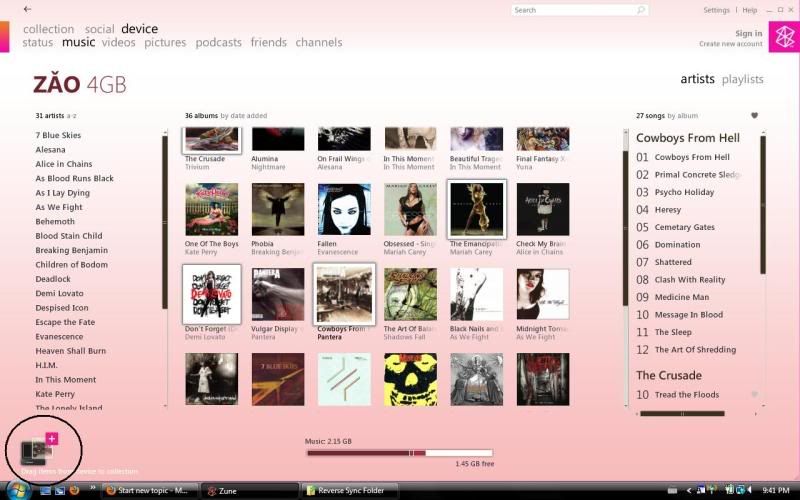The image size is (800, 500).
Task: Select Cowboys From Hell album cover
Action: (344, 294)
